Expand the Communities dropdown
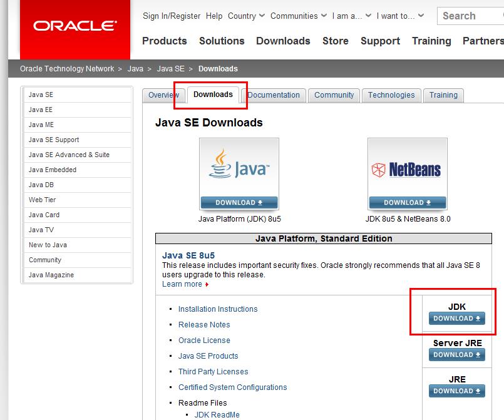Viewport: 504px width, 420px height. pos(299,16)
